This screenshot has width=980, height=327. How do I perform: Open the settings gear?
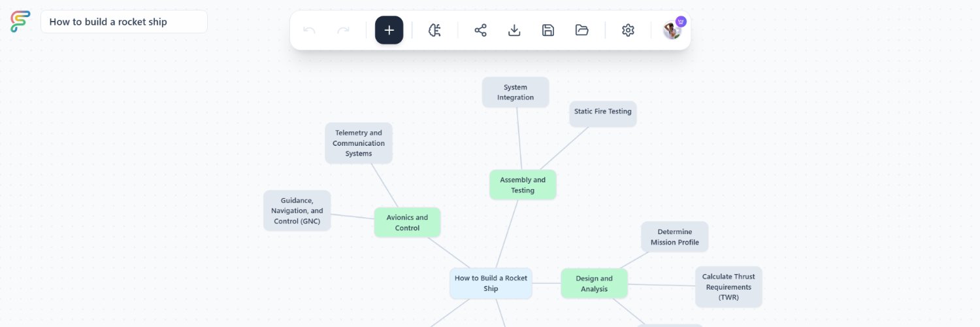[628, 30]
